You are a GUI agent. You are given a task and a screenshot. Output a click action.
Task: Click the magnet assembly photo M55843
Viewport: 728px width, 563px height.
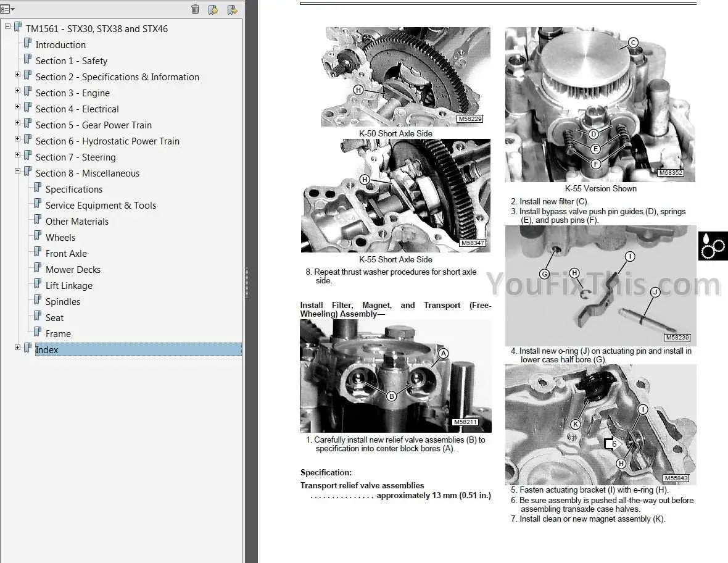point(601,425)
